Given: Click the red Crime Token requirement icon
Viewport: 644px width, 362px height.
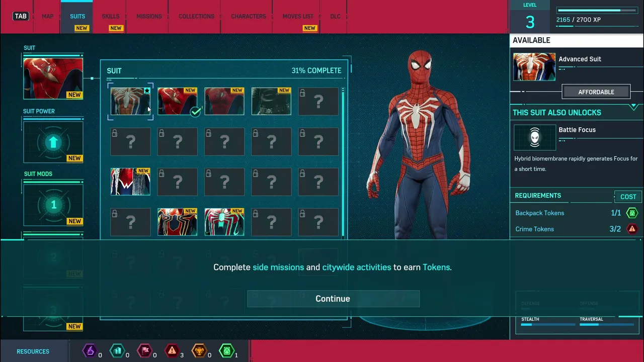Looking at the screenshot, I should (x=632, y=229).
